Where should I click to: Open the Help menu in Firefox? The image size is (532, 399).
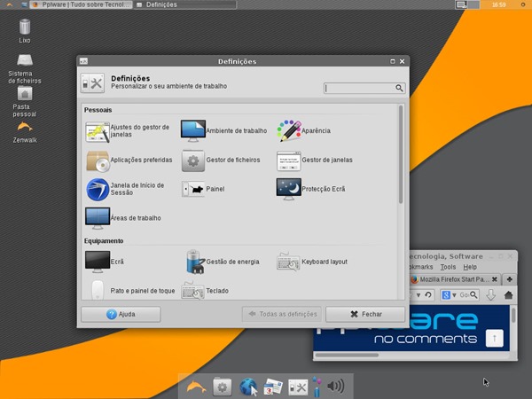470,267
